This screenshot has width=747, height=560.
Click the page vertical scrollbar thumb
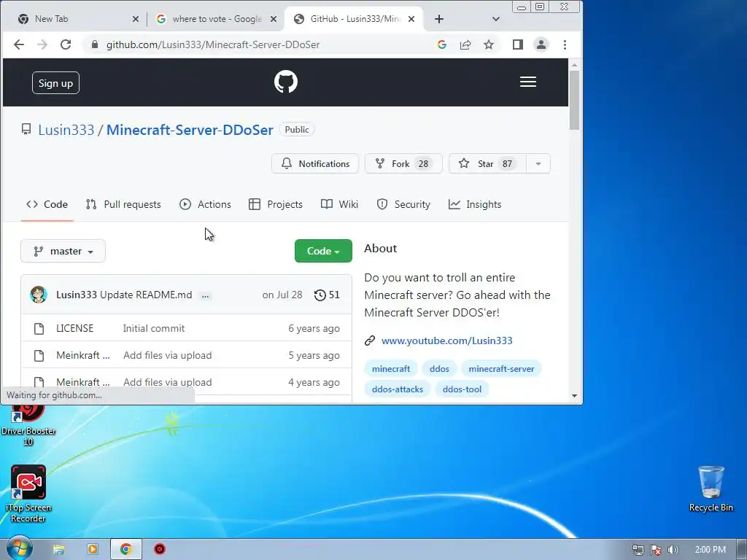click(x=574, y=100)
